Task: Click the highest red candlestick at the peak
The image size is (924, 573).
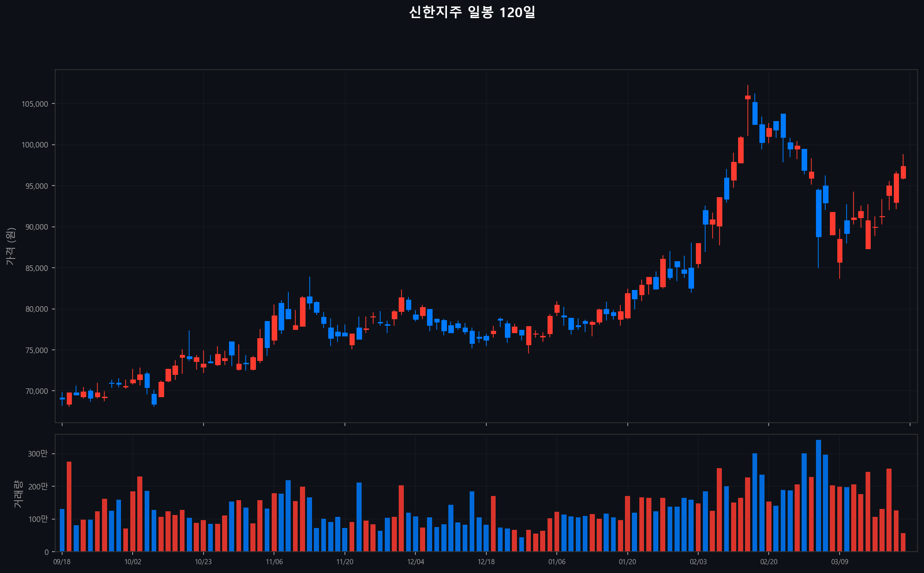Action: [x=747, y=97]
